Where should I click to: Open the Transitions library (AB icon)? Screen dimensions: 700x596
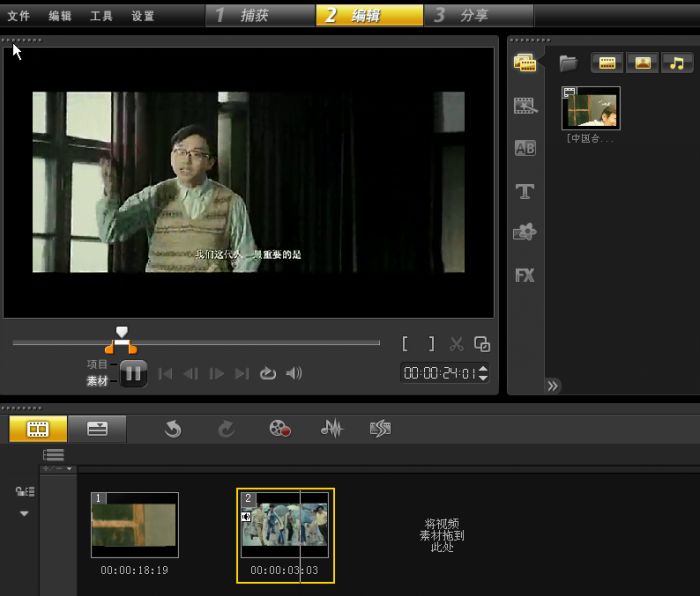[525, 148]
